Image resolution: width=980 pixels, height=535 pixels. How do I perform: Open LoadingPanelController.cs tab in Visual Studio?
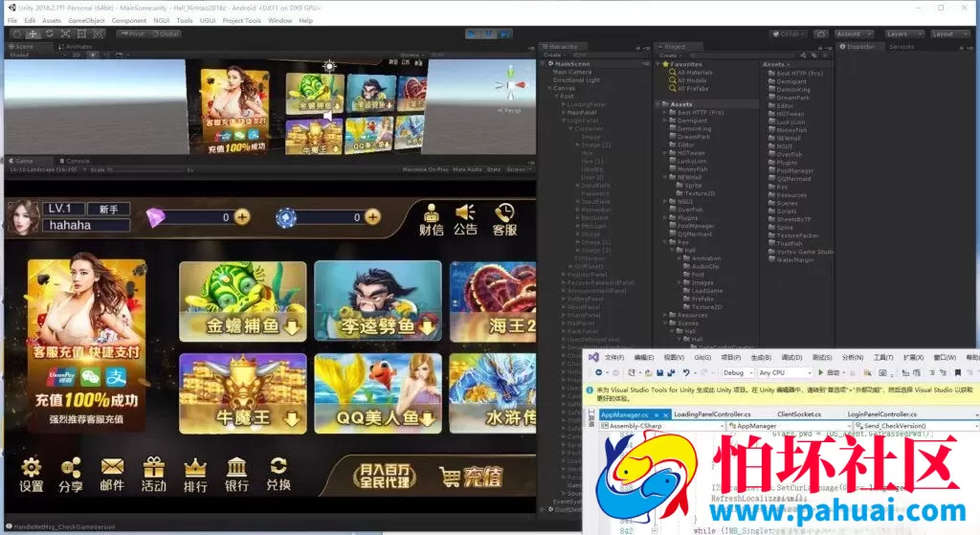pos(712,414)
